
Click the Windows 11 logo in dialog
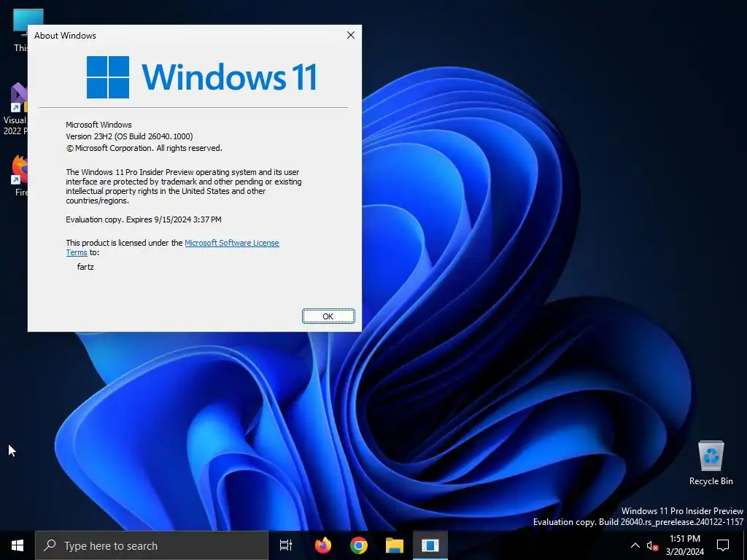(x=202, y=77)
